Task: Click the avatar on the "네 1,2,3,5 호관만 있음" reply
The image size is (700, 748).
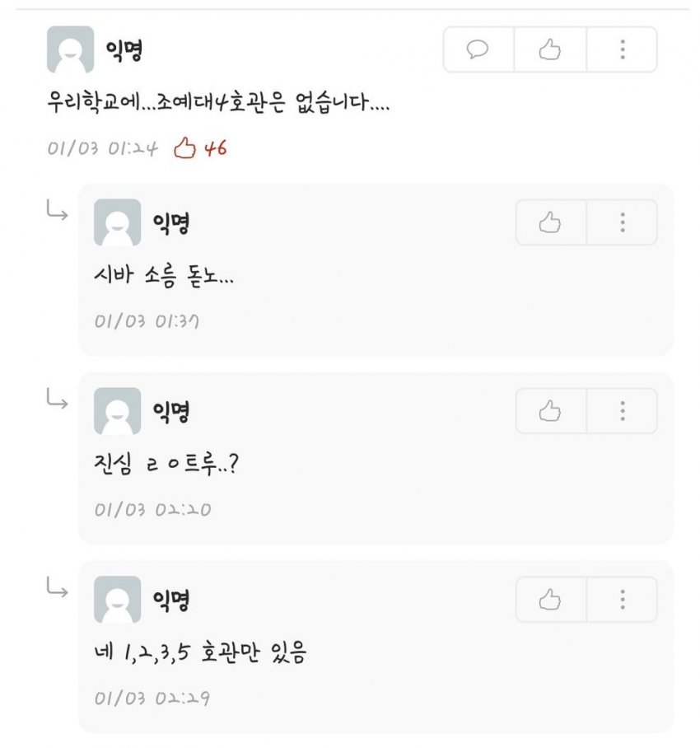Action: coord(118,599)
